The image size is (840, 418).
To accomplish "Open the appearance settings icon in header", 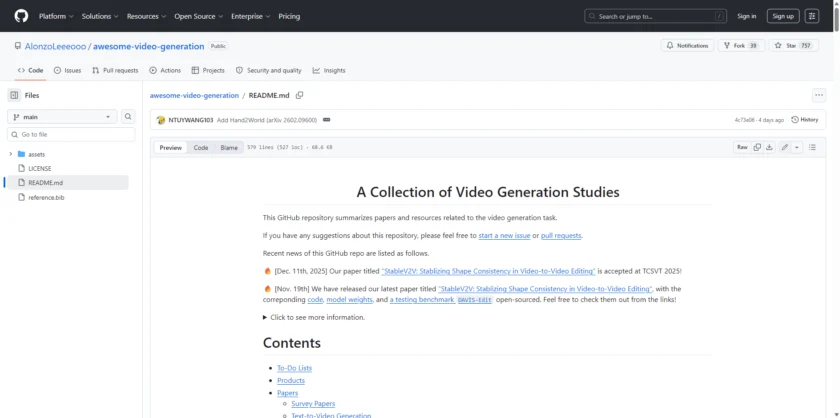I will pos(812,16).
